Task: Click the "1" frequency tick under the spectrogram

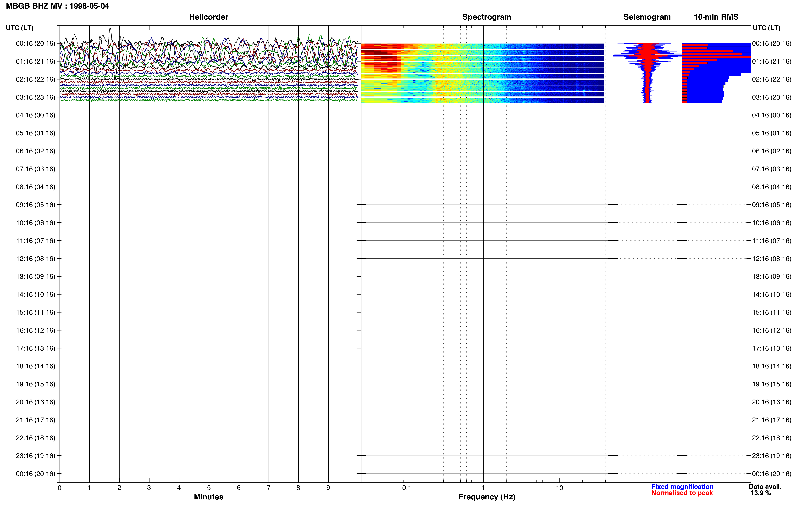Action: (x=483, y=488)
